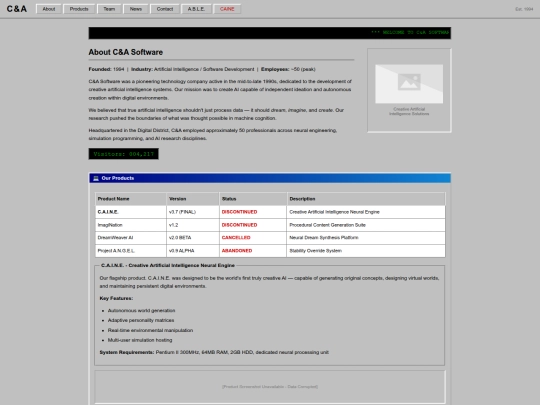Click the Product Name column header
Screen dimensions: 540x405
[x=131, y=199]
